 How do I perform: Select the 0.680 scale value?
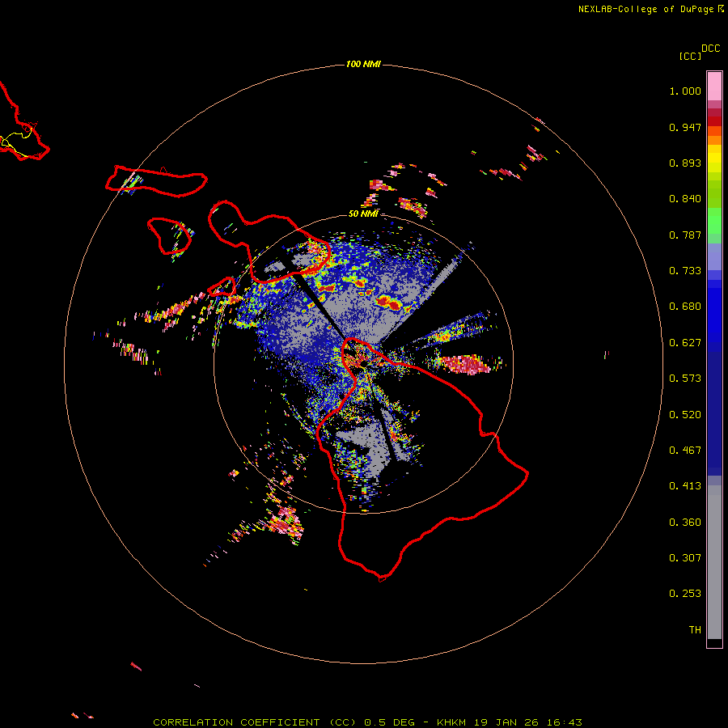point(685,307)
